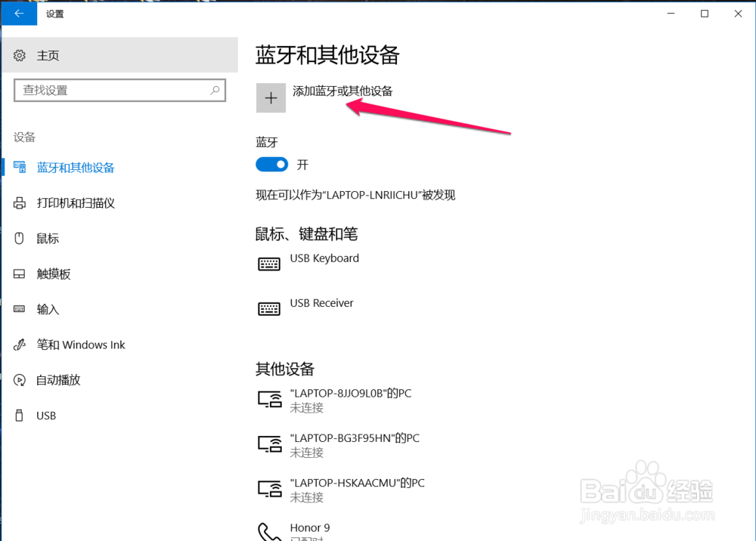756x541 pixels.
Task: Click the LAPTOP-BG3F95HN PC icon
Action: (270, 444)
